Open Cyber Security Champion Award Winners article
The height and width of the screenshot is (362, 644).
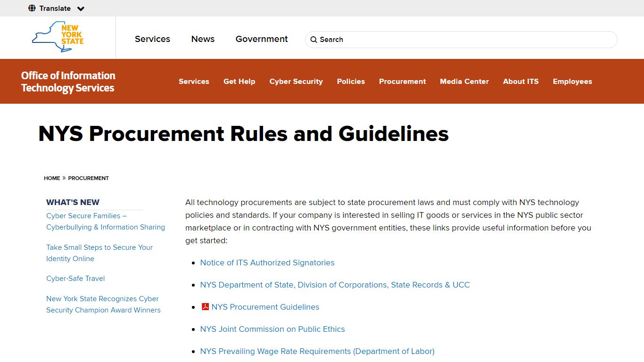click(x=103, y=304)
